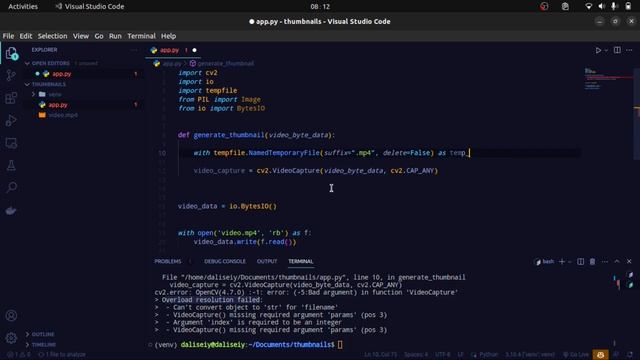
Task: Kill terminal with trash icon
Action: pos(592,262)
